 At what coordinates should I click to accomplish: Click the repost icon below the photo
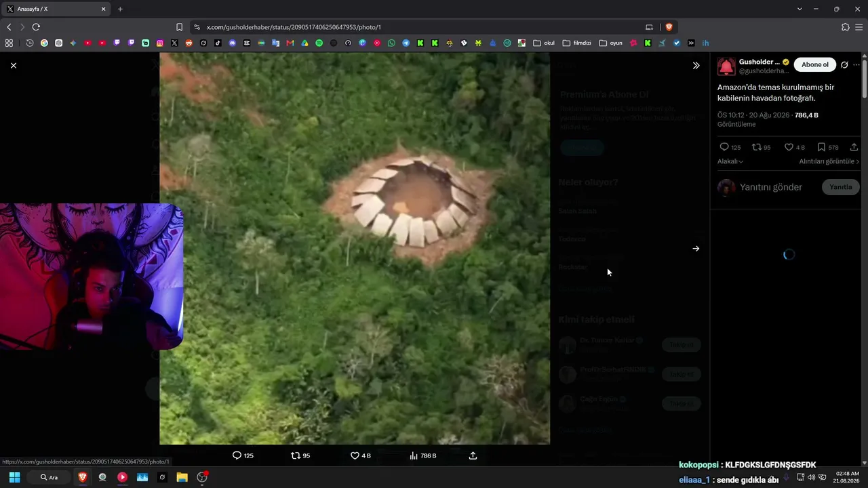(295, 455)
